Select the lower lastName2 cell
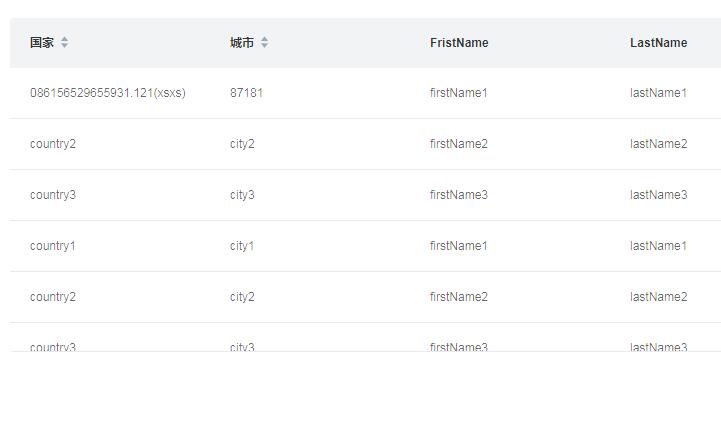The image size is (721, 422). (x=658, y=297)
